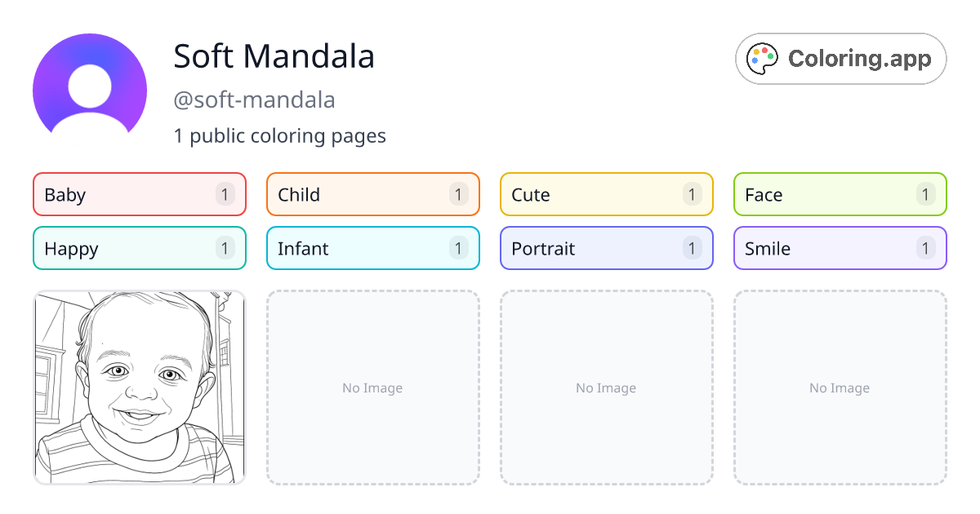
Task: Click the Smile tag
Action: click(x=840, y=248)
